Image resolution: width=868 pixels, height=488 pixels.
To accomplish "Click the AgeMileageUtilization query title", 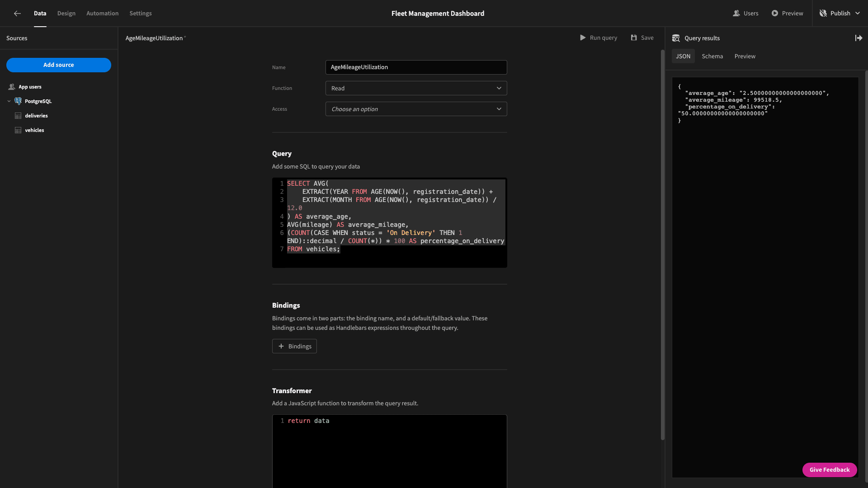I will point(154,38).
